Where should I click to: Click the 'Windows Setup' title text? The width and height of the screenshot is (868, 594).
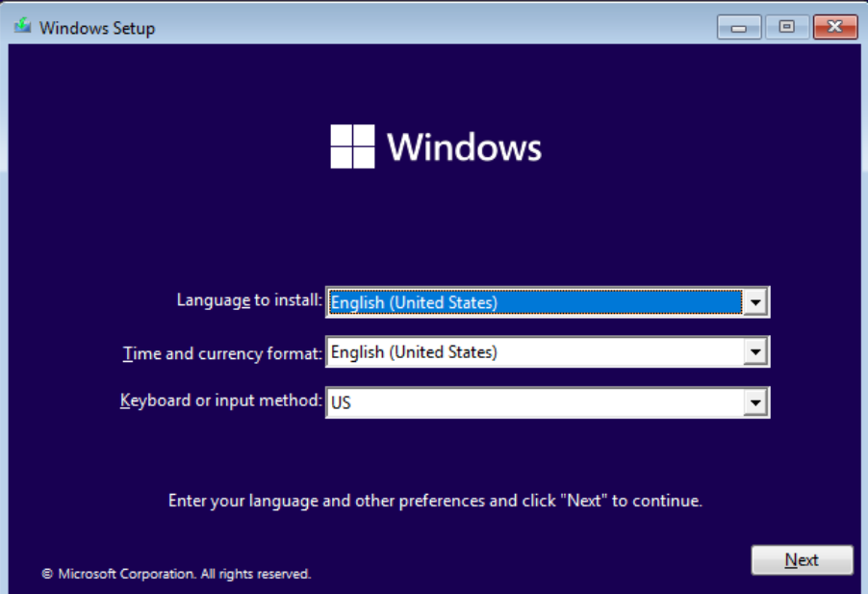97,28
